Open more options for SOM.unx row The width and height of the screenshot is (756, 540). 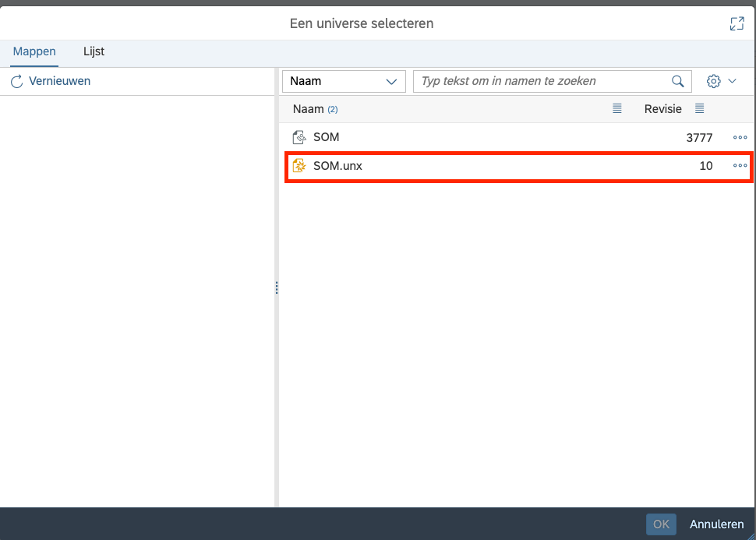click(740, 165)
